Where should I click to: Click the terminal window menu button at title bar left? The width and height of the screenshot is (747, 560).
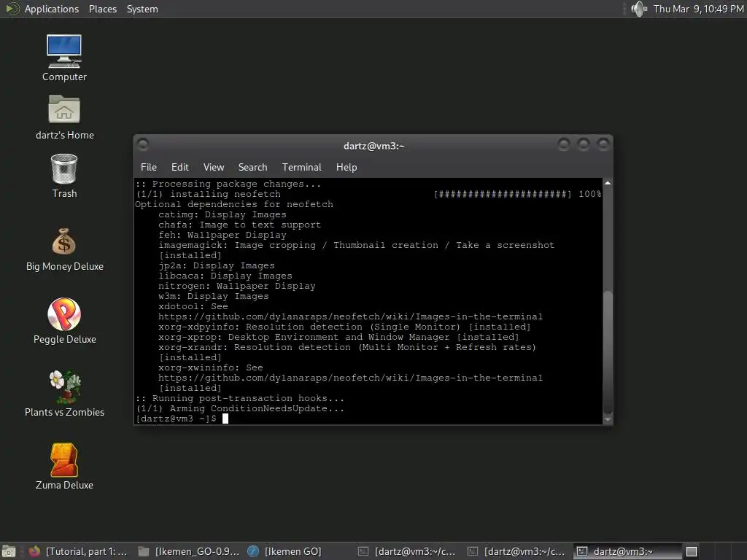[x=143, y=144]
